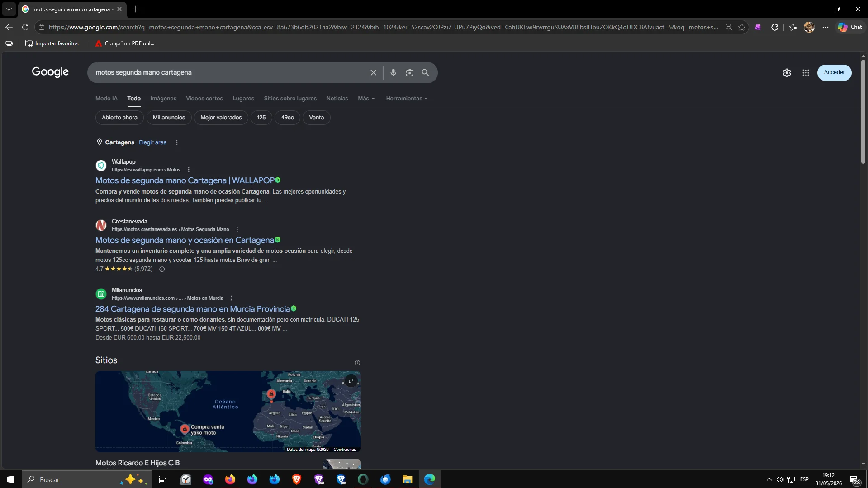Apply the Mejor valorados filter chip
The image size is (868, 488).
221,118
